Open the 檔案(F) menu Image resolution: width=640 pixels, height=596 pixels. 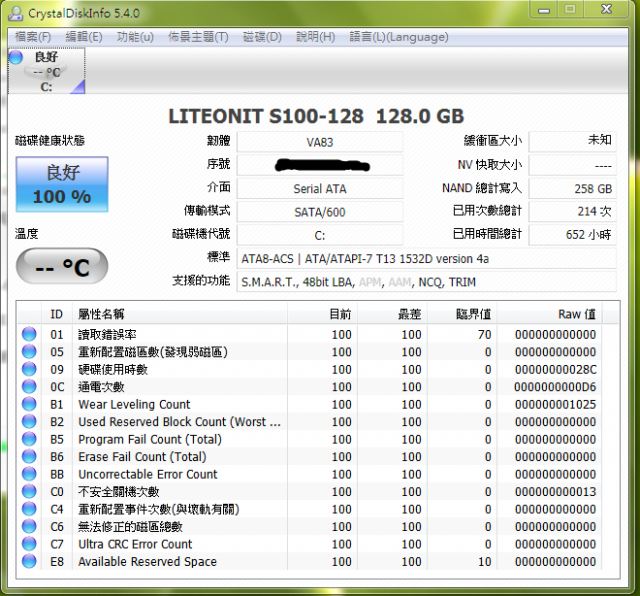33,37
